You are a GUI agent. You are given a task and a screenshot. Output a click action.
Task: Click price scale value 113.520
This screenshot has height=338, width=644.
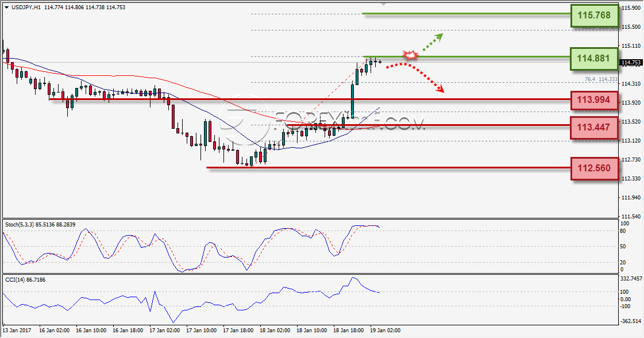coord(631,121)
